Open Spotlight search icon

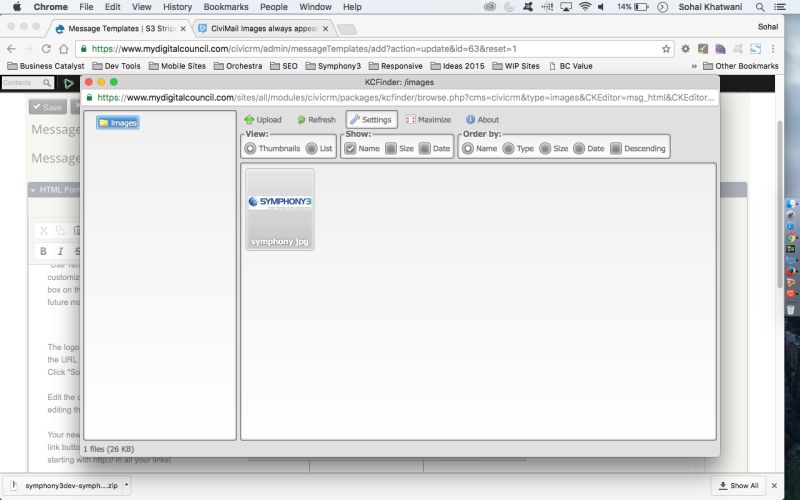[760, 7]
